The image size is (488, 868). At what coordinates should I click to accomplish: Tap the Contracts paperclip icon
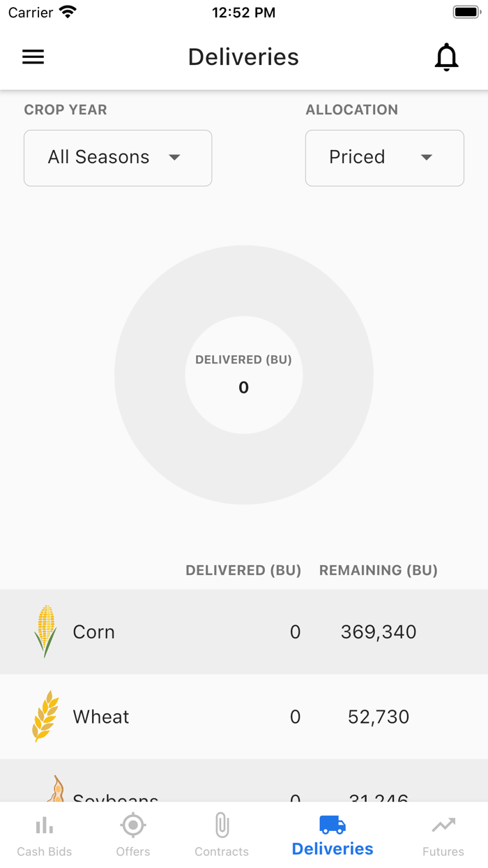tap(222, 825)
